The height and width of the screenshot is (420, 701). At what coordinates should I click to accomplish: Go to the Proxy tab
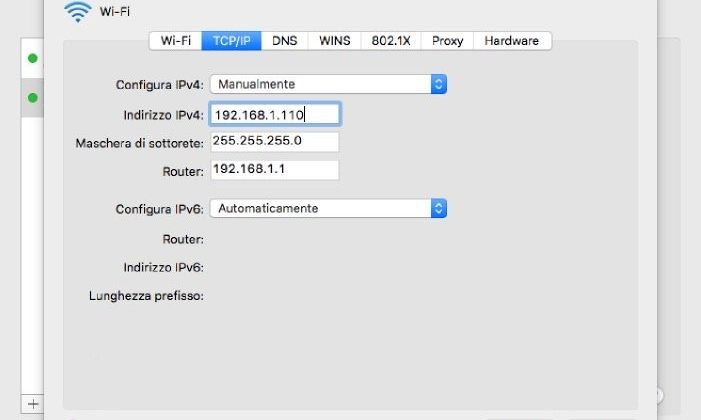(447, 41)
